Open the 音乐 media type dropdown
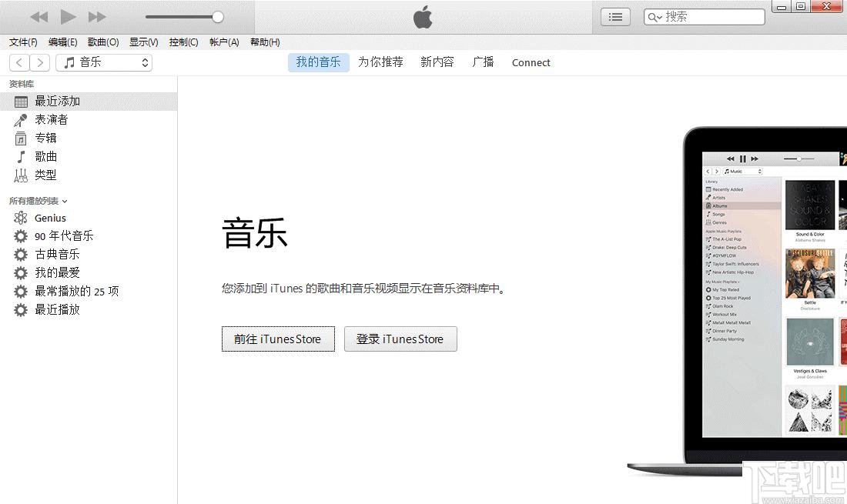This screenshot has width=847, height=504. [104, 62]
